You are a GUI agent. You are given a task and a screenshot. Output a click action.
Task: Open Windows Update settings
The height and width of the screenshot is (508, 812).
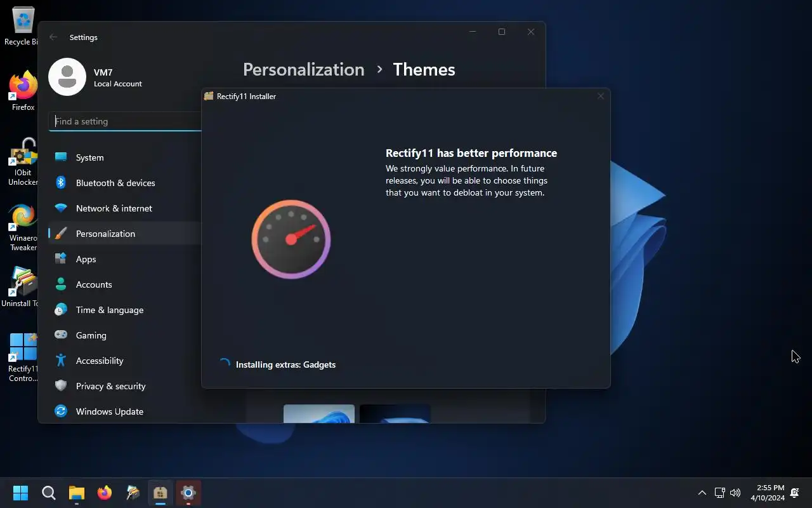[124, 411]
